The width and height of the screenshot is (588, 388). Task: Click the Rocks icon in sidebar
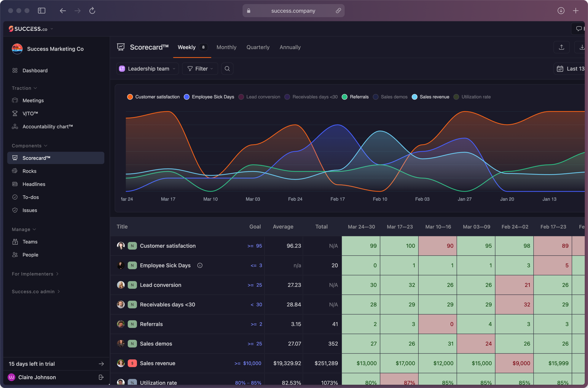(x=15, y=171)
